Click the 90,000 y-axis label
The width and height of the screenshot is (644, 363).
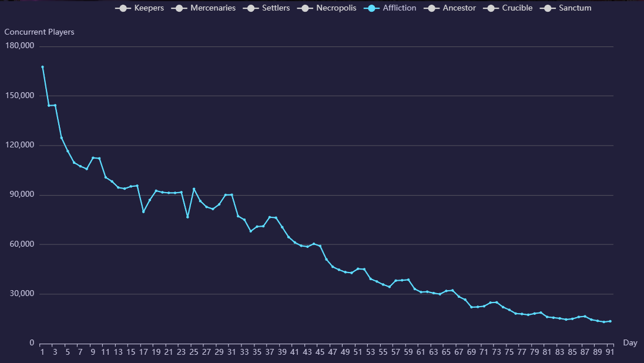[22, 194]
